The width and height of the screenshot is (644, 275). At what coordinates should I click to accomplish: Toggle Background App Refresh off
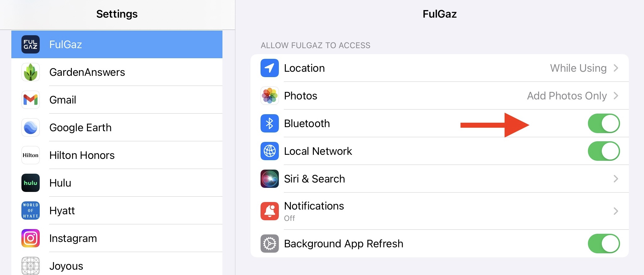tap(603, 244)
